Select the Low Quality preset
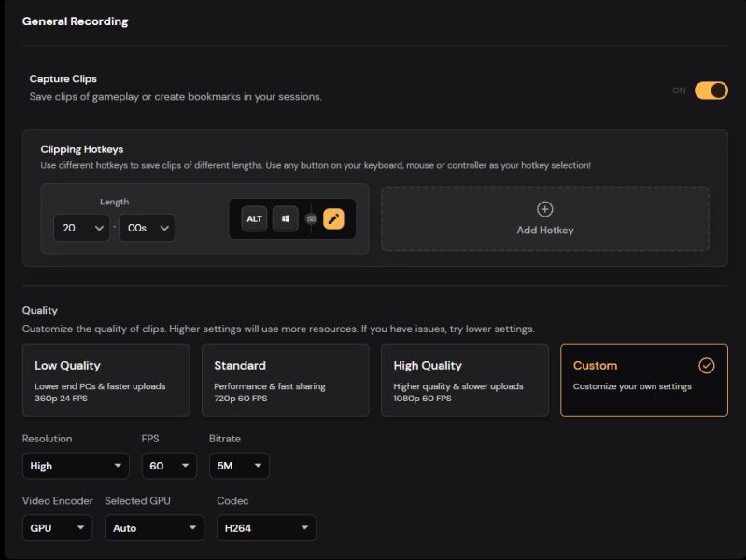 [106, 381]
